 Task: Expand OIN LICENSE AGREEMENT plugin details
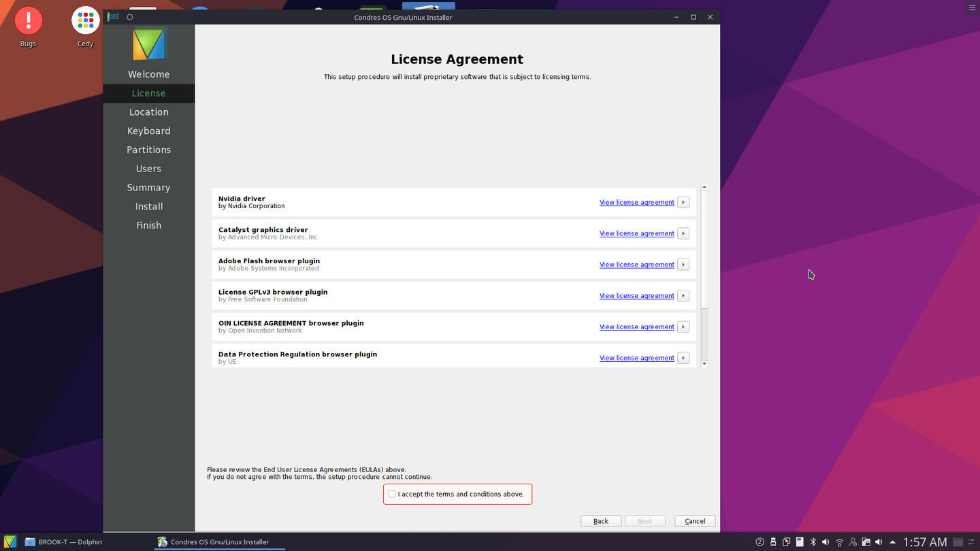coord(683,327)
